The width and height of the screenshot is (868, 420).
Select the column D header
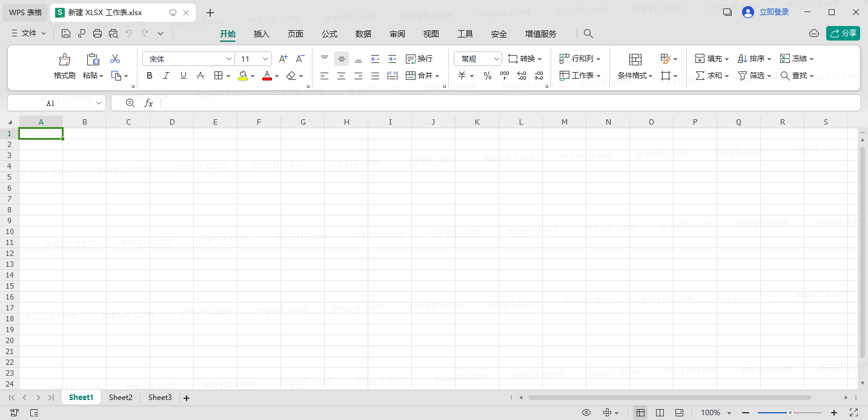(172, 122)
